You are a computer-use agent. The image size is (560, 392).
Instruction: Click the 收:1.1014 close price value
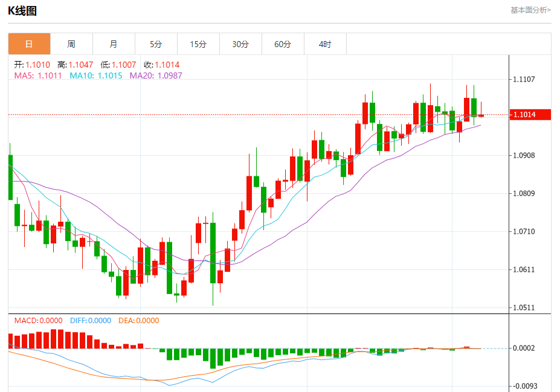(x=161, y=65)
